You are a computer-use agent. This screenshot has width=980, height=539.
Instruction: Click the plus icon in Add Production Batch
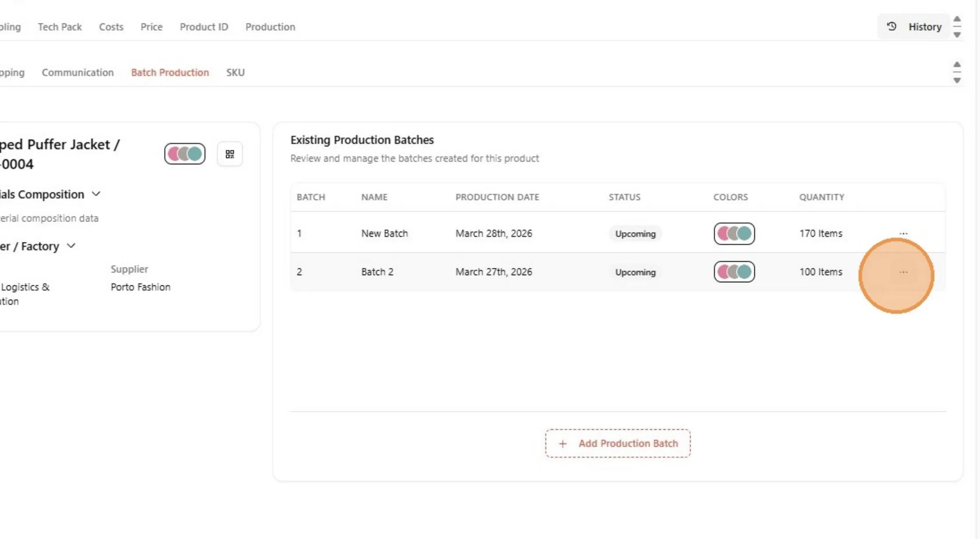pos(563,443)
